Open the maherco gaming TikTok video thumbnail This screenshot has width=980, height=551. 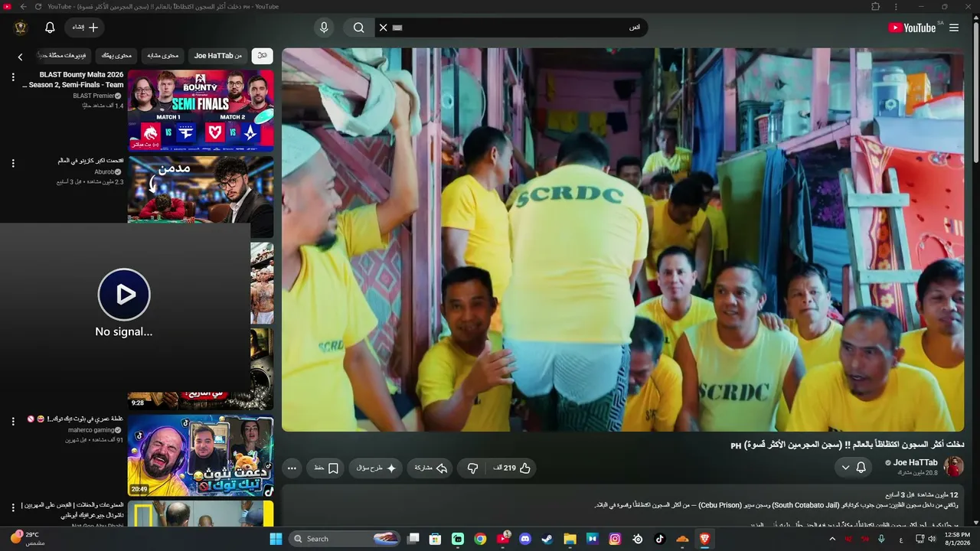[x=201, y=455]
